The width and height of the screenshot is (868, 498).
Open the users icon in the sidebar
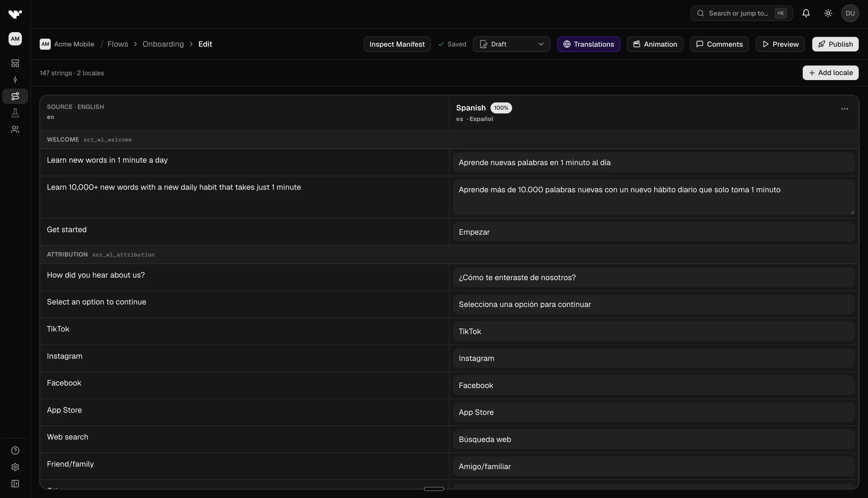[15, 129]
